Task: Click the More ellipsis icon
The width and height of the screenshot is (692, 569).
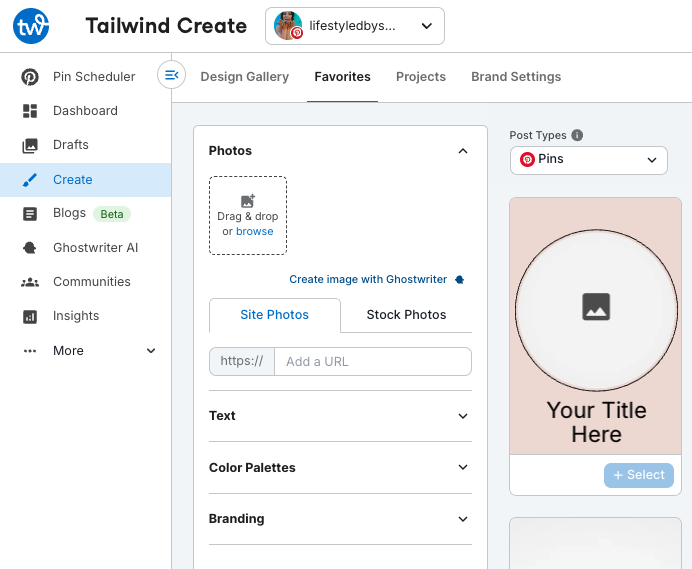Action: (30, 351)
